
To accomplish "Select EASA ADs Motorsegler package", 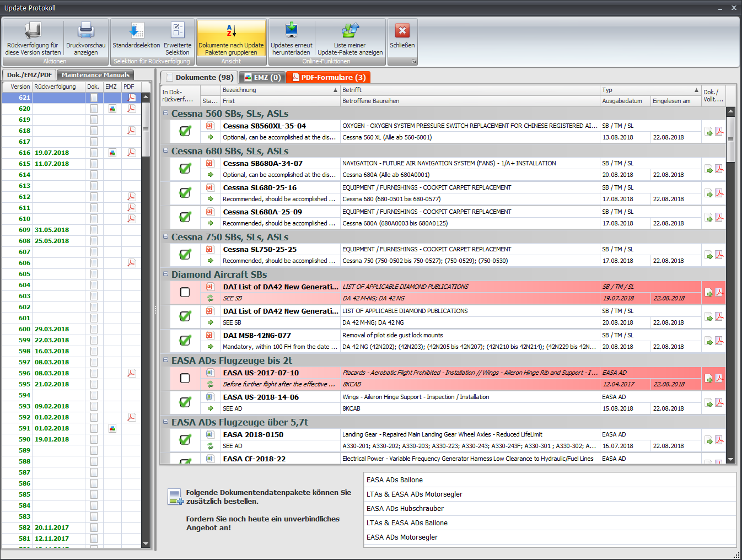I will [x=550, y=537].
